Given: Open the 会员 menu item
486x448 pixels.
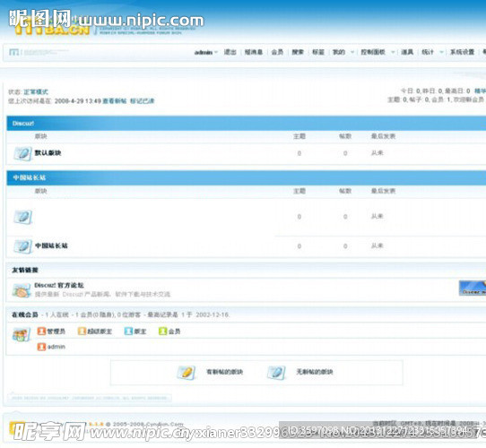Looking at the screenshot, I should (277, 52).
